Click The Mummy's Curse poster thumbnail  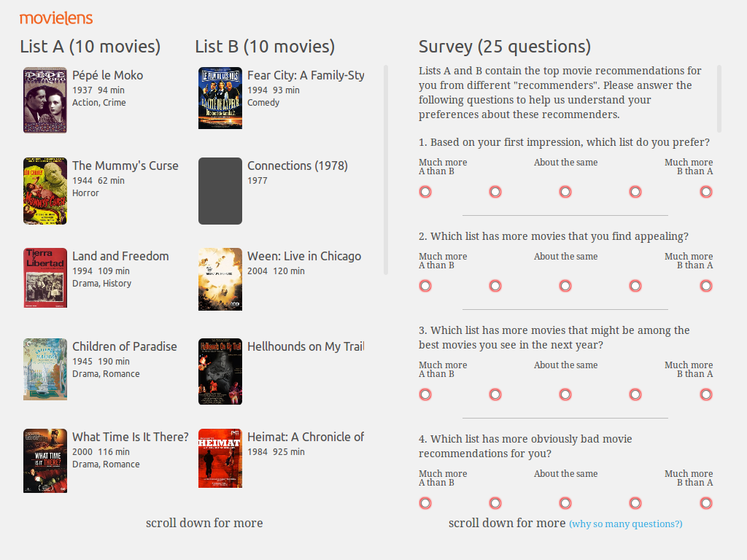(x=45, y=190)
